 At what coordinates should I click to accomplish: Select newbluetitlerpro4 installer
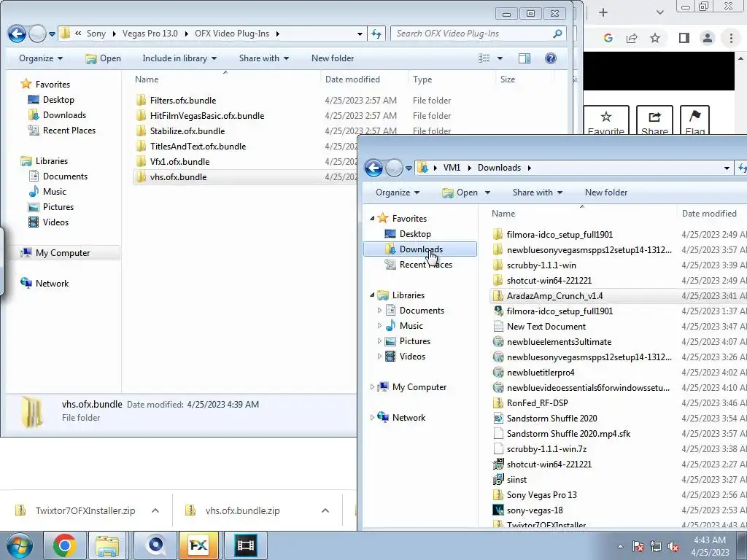pyautogui.click(x=541, y=373)
